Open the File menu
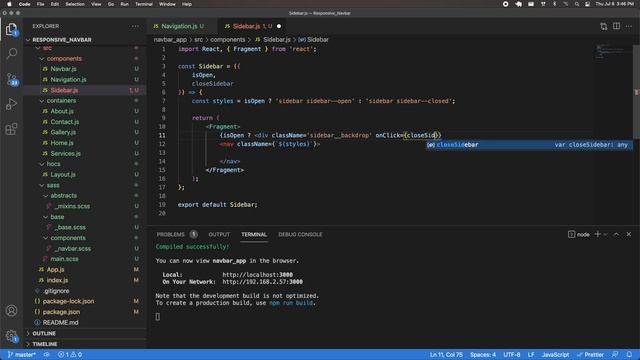Image resolution: width=640 pixels, height=360 pixels. [40, 4]
